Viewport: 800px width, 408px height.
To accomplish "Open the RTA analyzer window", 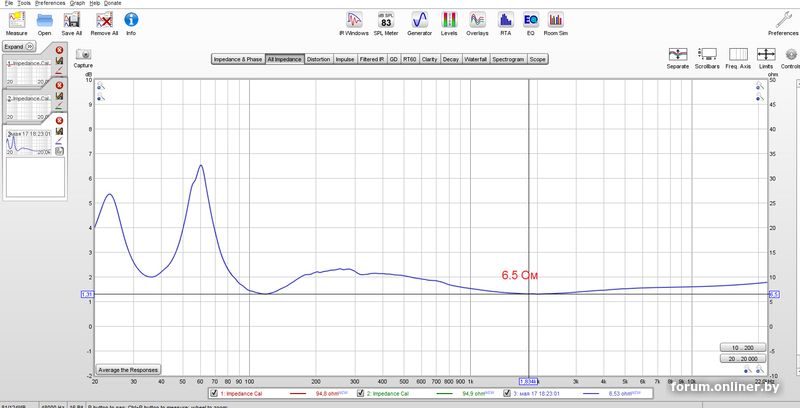I will [x=505, y=20].
